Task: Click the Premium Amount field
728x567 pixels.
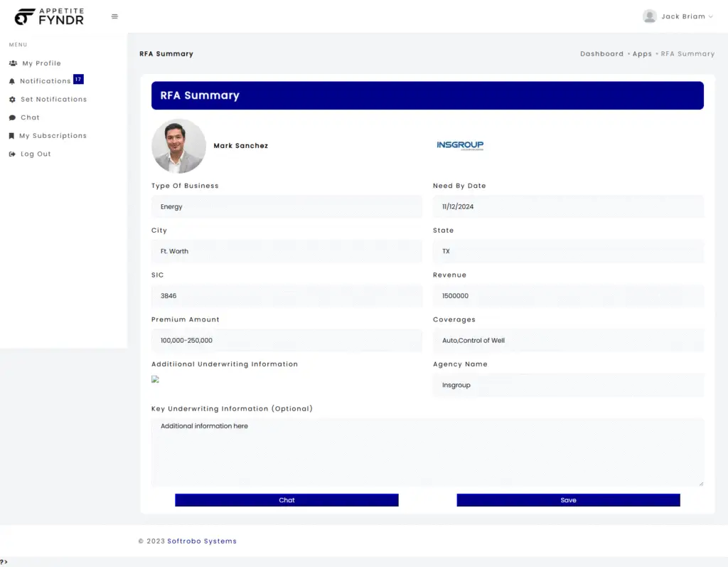Action: click(287, 341)
